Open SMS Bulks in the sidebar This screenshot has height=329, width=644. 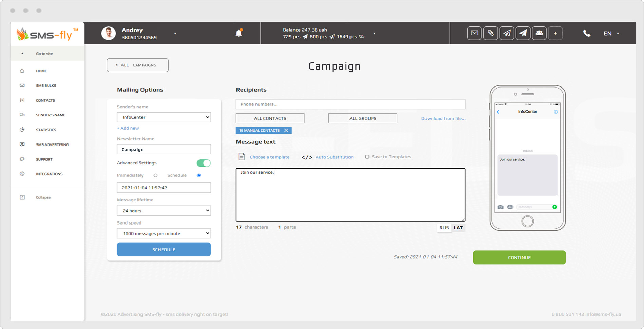[46, 85]
